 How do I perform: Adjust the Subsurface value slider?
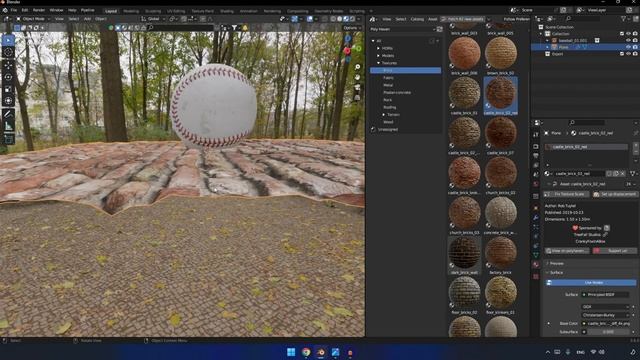pyautogui.click(x=608, y=332)
